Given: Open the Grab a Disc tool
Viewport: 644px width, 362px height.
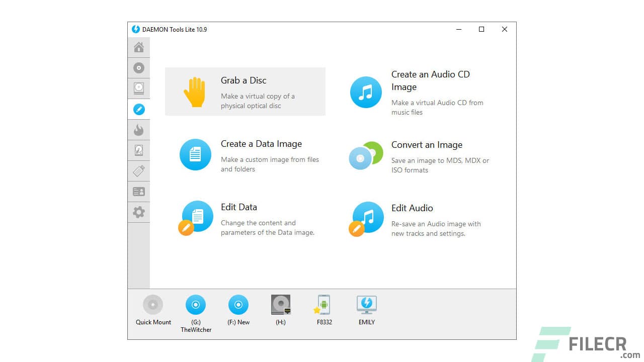Looking at the screenshot, I should coord(245,92).
